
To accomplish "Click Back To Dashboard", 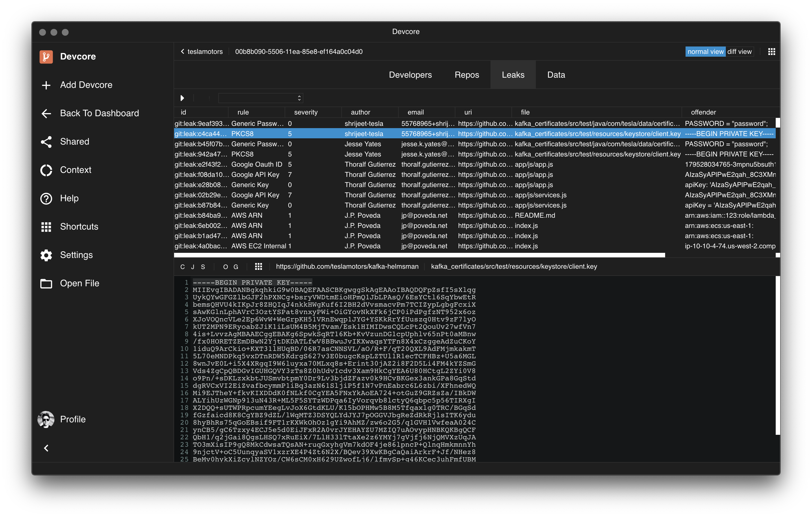I will pyautogui.click(x=100, y=113).
